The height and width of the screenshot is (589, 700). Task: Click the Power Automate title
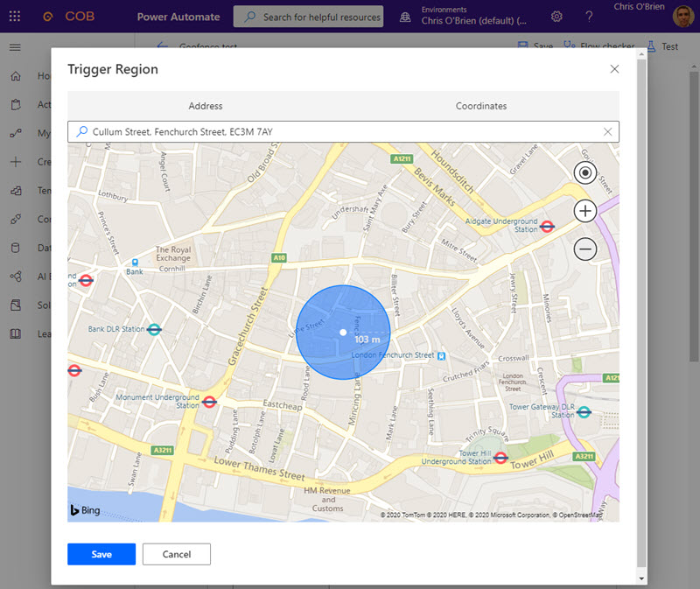[x=178, y=17]
